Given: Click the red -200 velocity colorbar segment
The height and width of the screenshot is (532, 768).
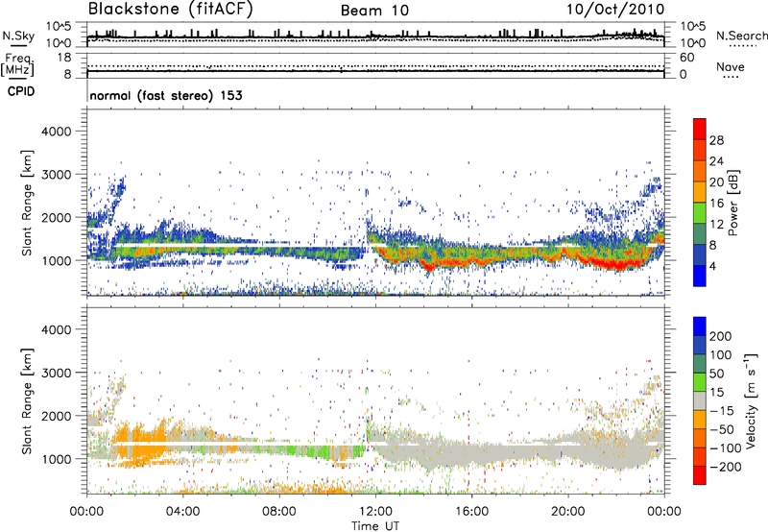Looking at the screenshot, I should (700, 475).
